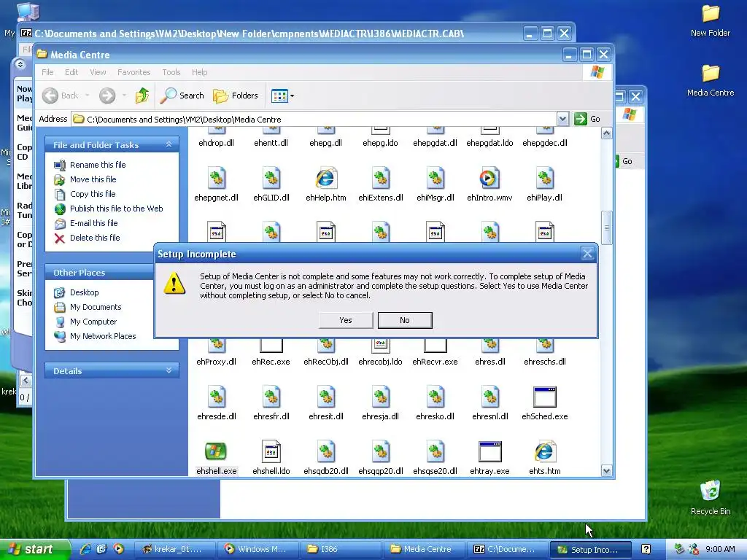Click Publish this file to the Web

click(116, 209)
